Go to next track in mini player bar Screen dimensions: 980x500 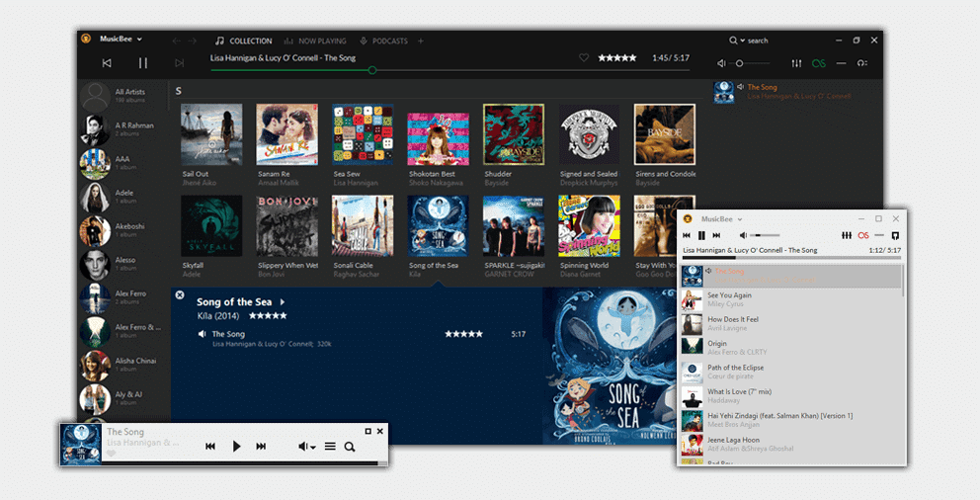coord(261,447)
